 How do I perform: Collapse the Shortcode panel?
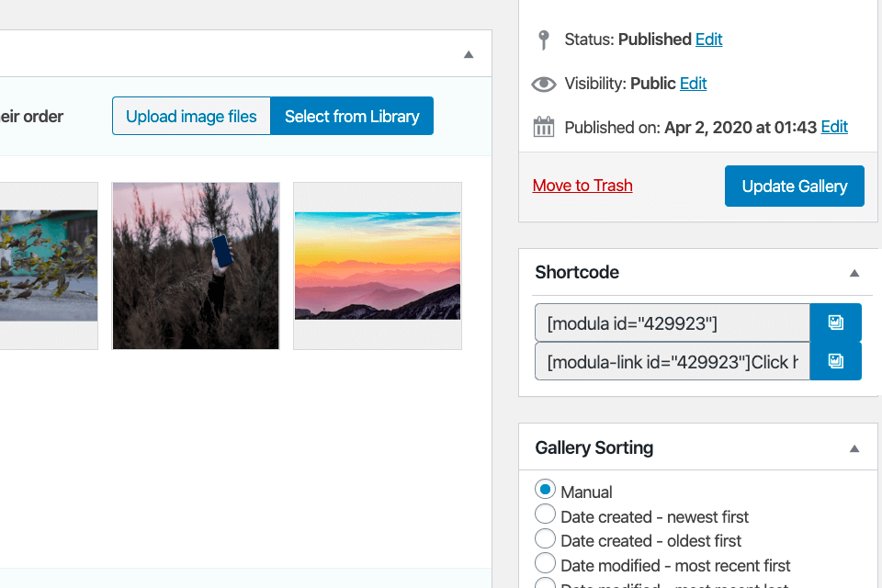point(854,273)
